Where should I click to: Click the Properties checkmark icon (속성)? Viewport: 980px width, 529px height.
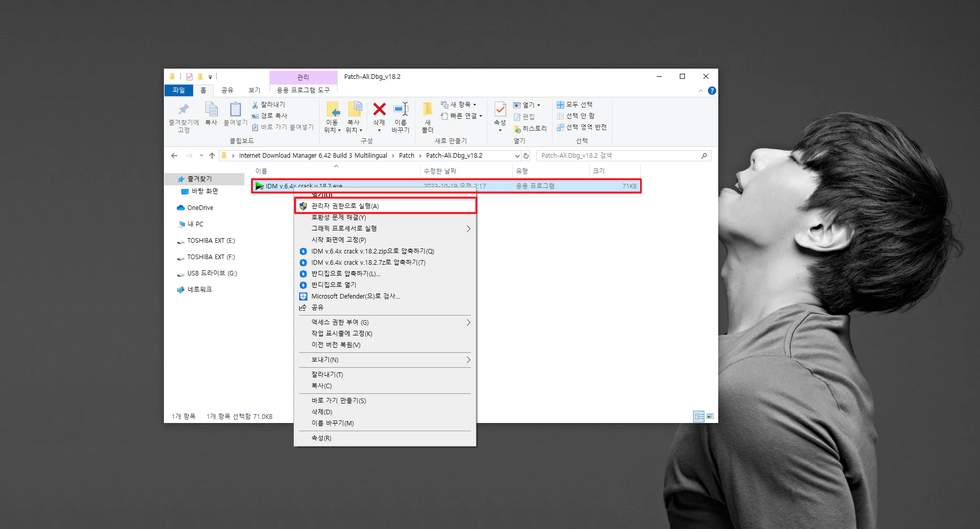(x=500, y=109)
